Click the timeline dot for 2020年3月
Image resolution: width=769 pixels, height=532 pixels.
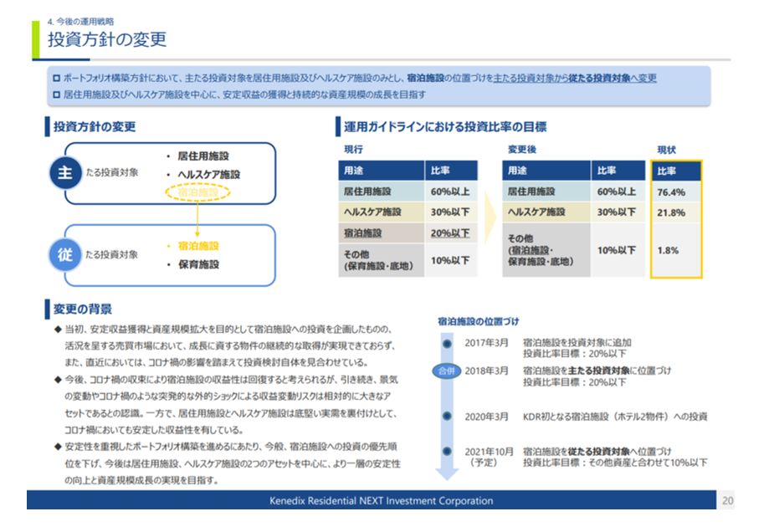pos(447,416)
